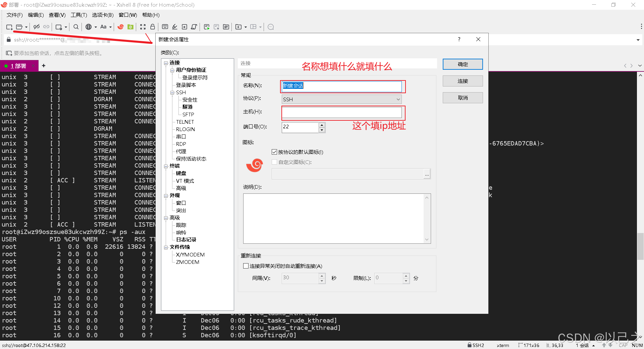Viewport: 644px width, 349px height.
Task: Increase the port number with up stepper
Action: tap(322, 125)
